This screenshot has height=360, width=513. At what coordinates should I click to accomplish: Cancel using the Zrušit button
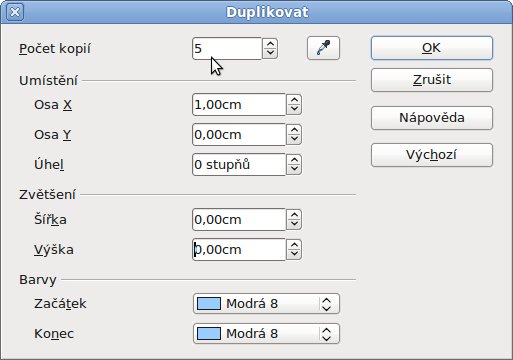point(432,80)
